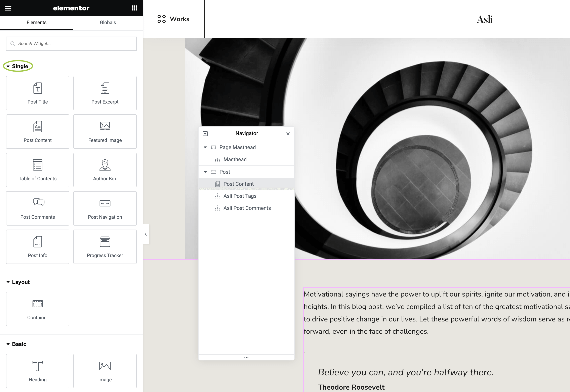
Task: Select the Progress Tracker widget
Action: pyautogui.click(x=105, y=247)
